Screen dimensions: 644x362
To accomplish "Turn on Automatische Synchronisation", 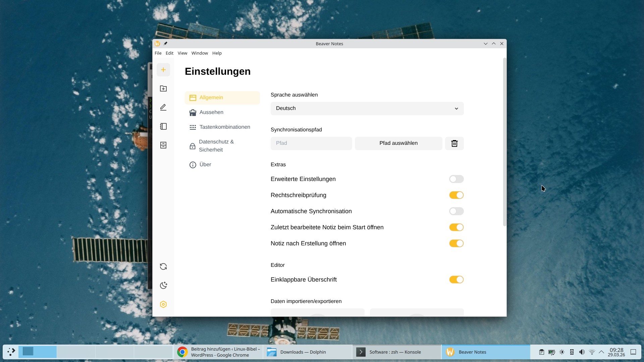I will (456, 211).
